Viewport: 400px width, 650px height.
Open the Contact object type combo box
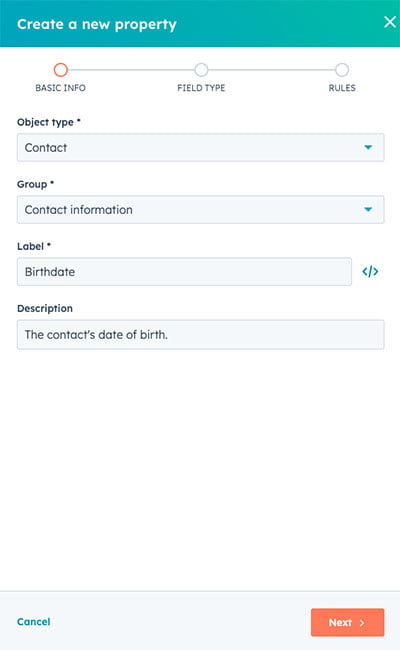coord(201,147)
